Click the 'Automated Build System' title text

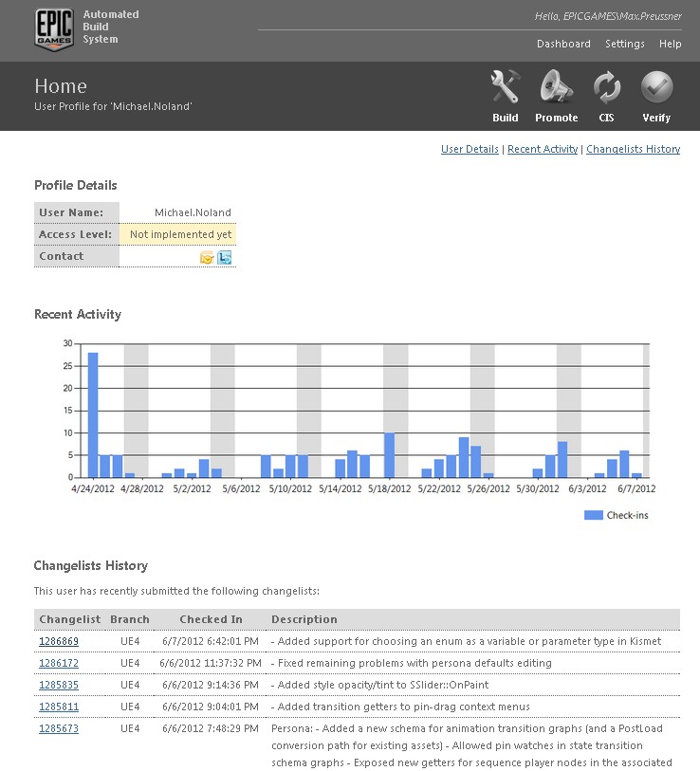tap(111, 28)
